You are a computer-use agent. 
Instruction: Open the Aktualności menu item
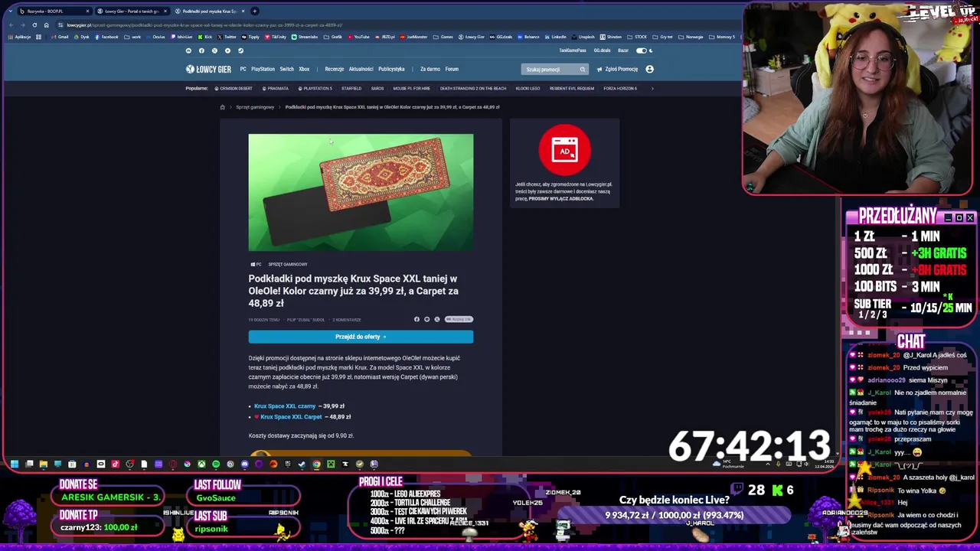[x=361, y=69]
